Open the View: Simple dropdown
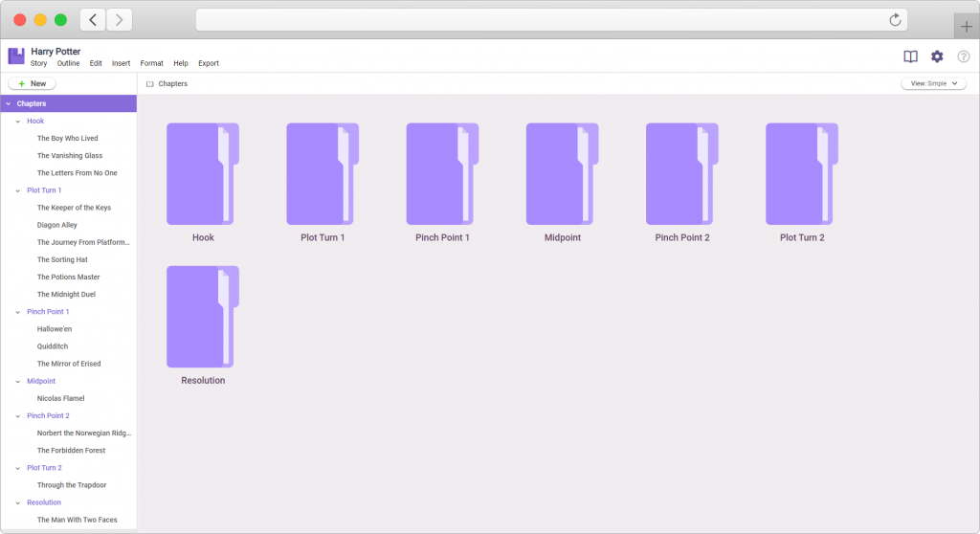Viewport: 980px width, 534px height. click(933, 84)
